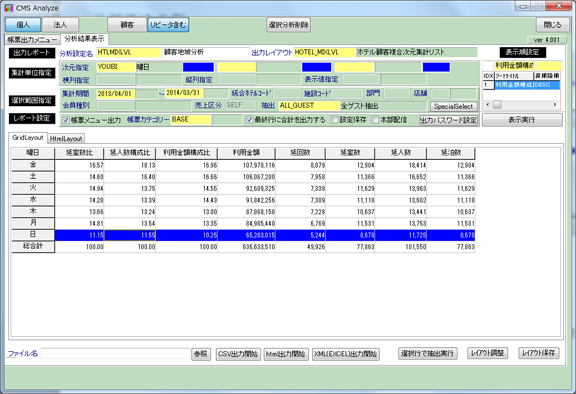This screenshot has width=576, height=394.
Task: Select the 金 row header
Action: (x=33, y=165)
